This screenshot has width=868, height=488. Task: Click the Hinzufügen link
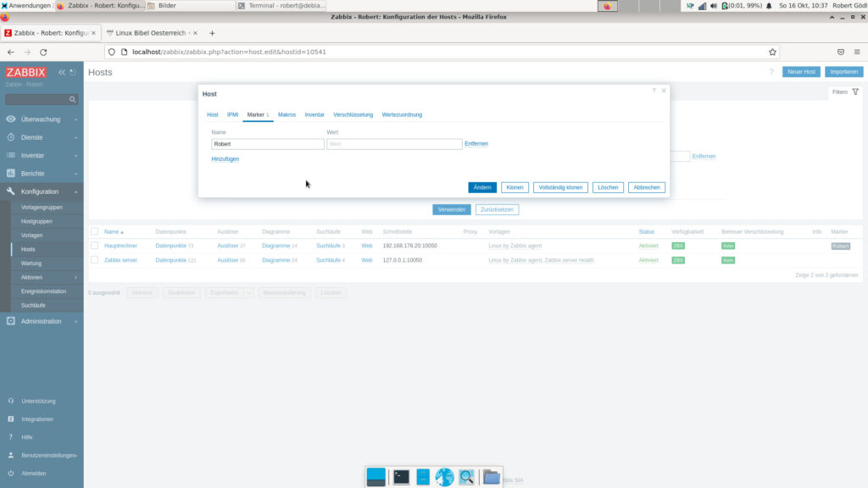pyautogui.click(x=225, y=158)
